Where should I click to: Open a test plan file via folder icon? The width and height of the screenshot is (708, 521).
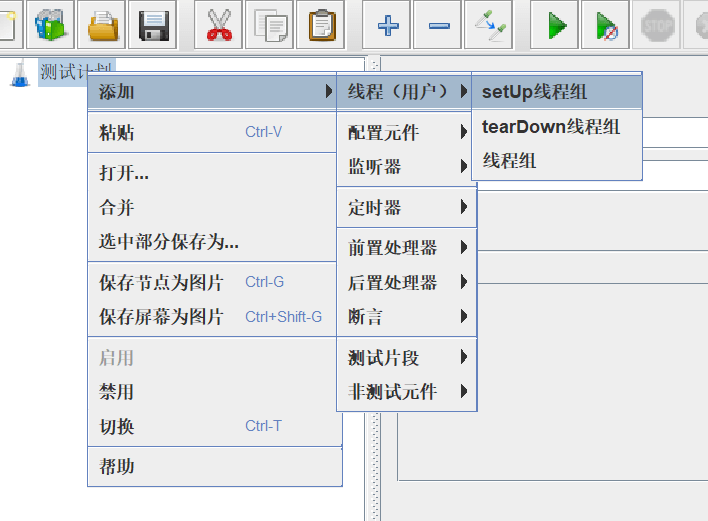click(x=101, y=25)
